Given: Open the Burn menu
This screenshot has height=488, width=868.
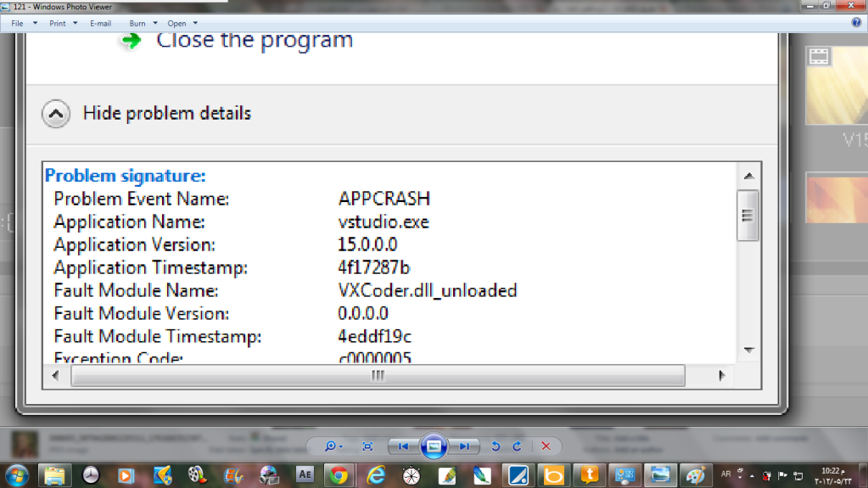Looking at the screenshot, I should (137, 23).
